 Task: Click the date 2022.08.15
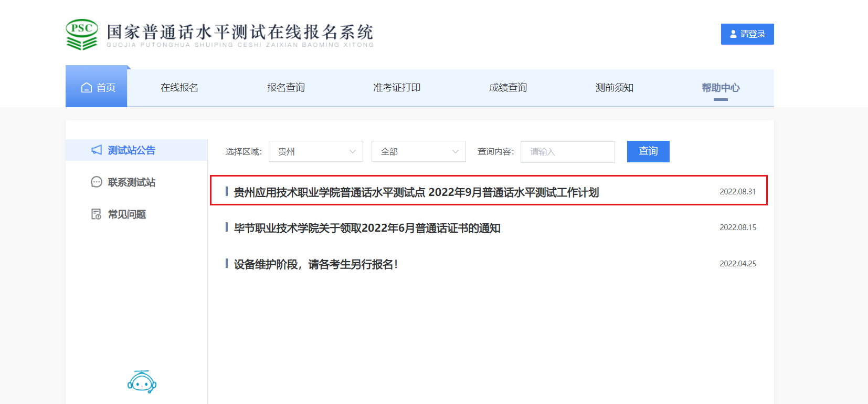738,227
